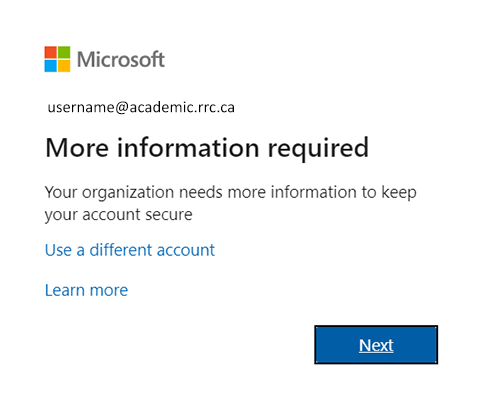Click the word keep in description
Image resolution: width=480 pixels, height=408 pixels.
click(x=399, y=193)
